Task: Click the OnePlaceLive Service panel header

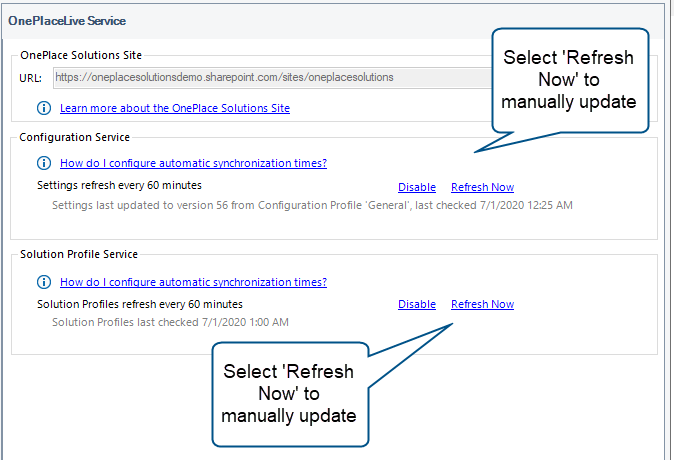Action: pos(67,20)
